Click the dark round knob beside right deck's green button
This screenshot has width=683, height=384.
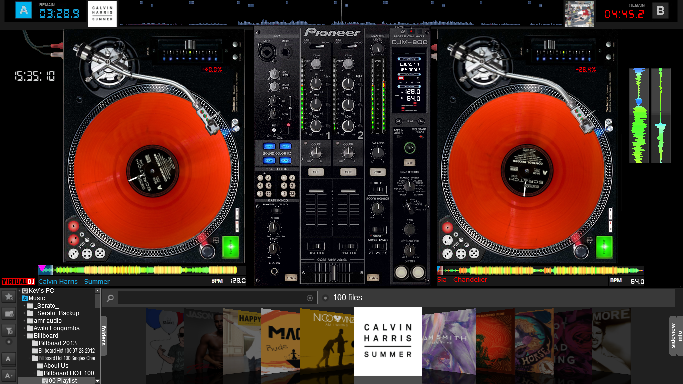[x=581, y=251]
